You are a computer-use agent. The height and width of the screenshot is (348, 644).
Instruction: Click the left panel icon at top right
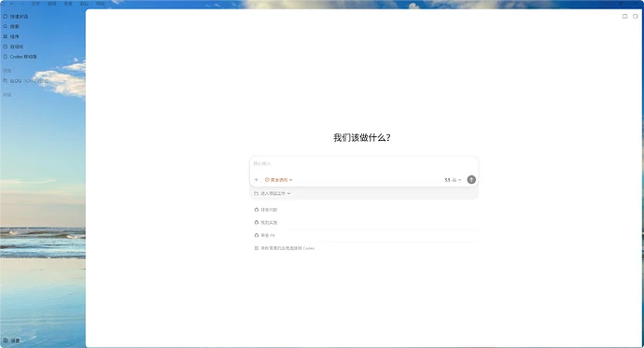624,17
